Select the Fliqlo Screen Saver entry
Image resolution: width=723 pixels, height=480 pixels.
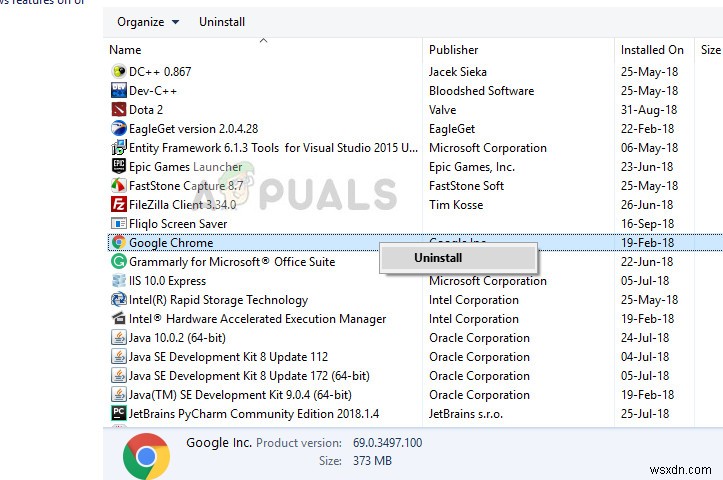[178, 224]
